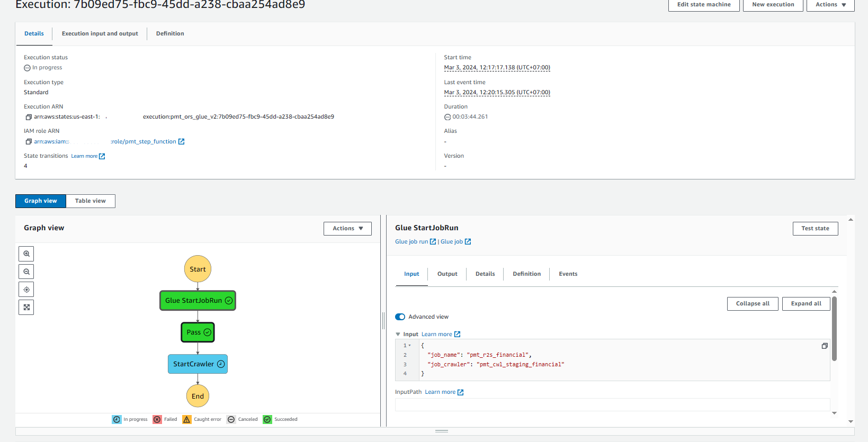Click Collapse all button
This screenshot has width=868, height=442.
coord(753,304)
